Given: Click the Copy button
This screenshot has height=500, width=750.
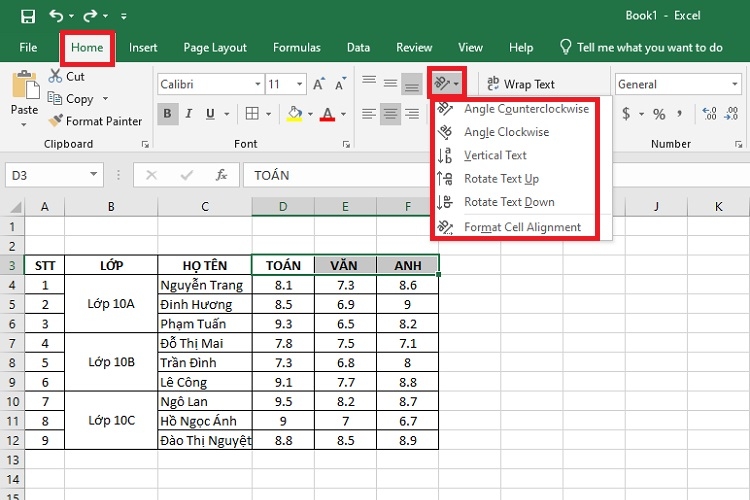Looking at the screenshot, I should pyautogui.click(x=70, y=99).
